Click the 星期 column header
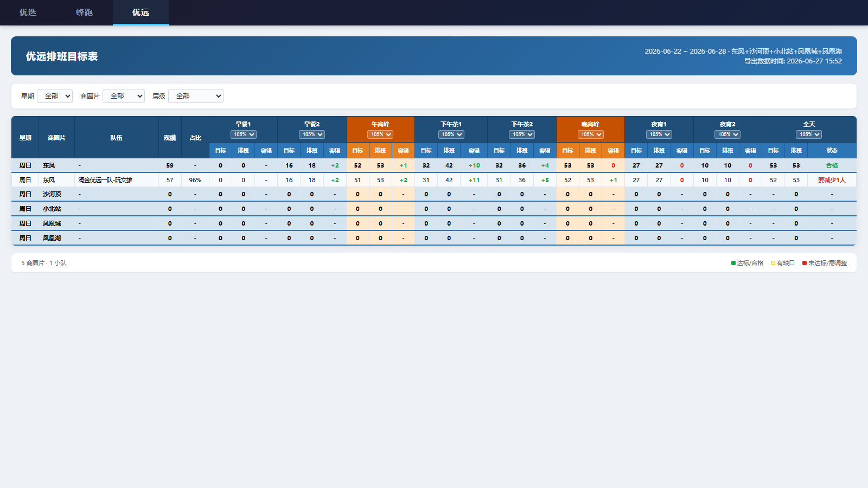This screenshot has width=868, height=488. (25, 138)
